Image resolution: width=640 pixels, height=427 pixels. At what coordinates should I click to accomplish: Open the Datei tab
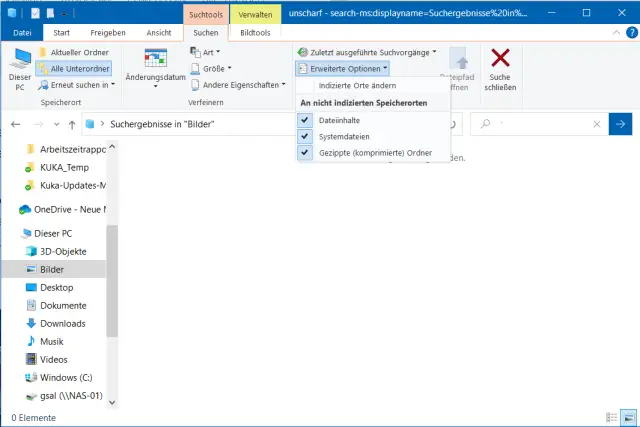[x=22, y=33]
